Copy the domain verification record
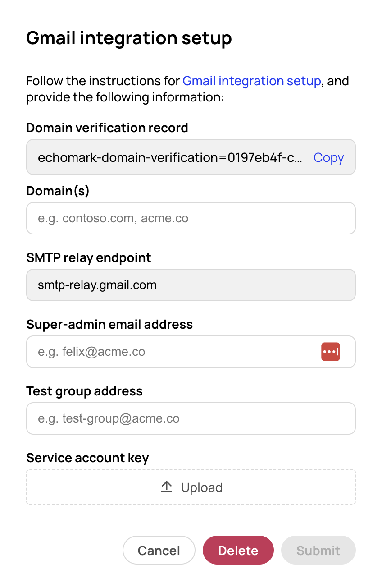 pos(328,157)
